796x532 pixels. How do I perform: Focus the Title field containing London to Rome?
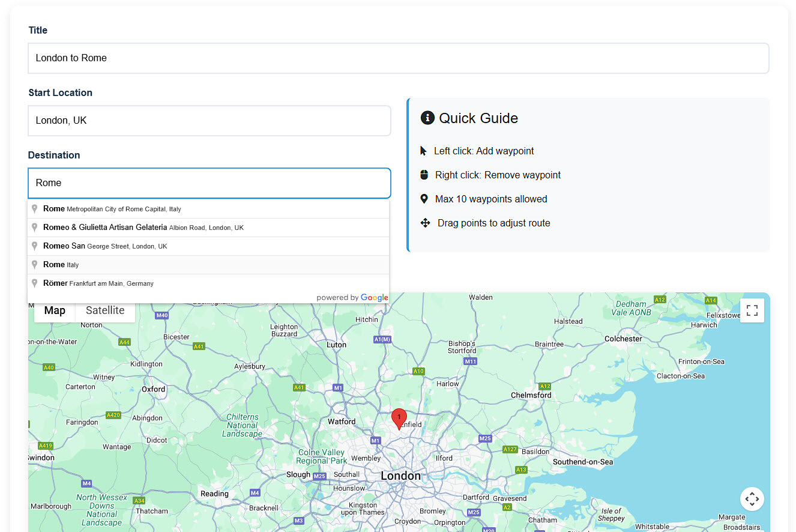[399, 58]
